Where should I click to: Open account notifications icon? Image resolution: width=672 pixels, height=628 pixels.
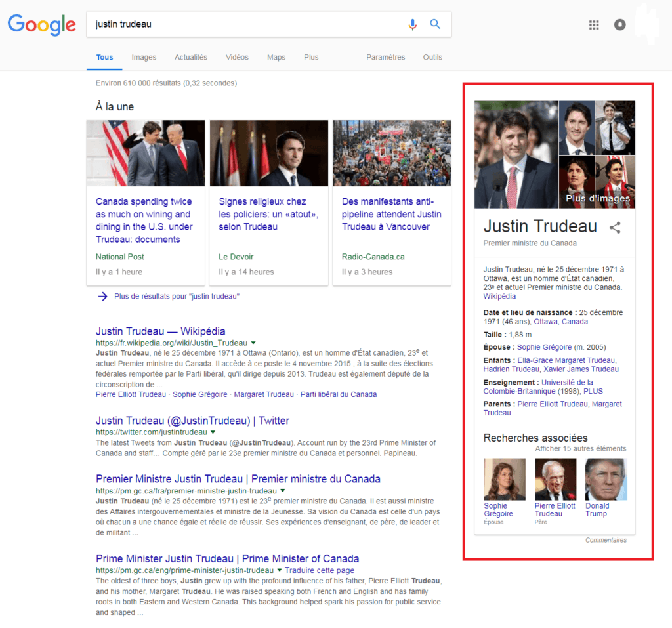pos(619,25)
